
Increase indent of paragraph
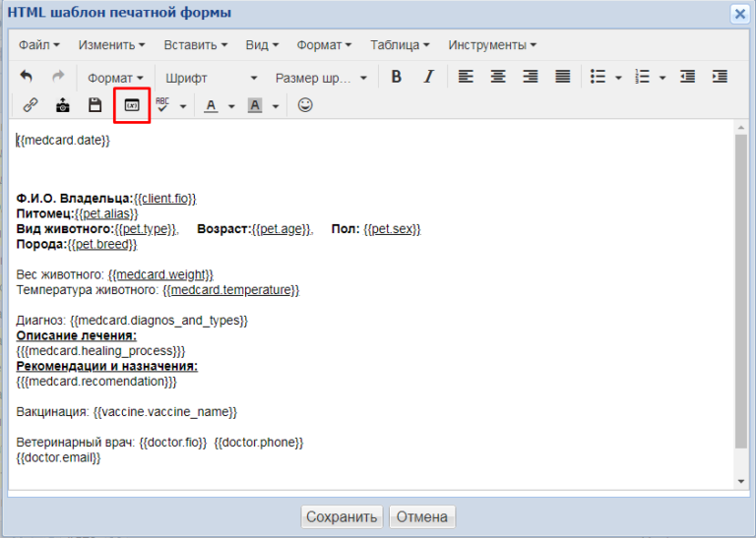[x=720, y=77]
